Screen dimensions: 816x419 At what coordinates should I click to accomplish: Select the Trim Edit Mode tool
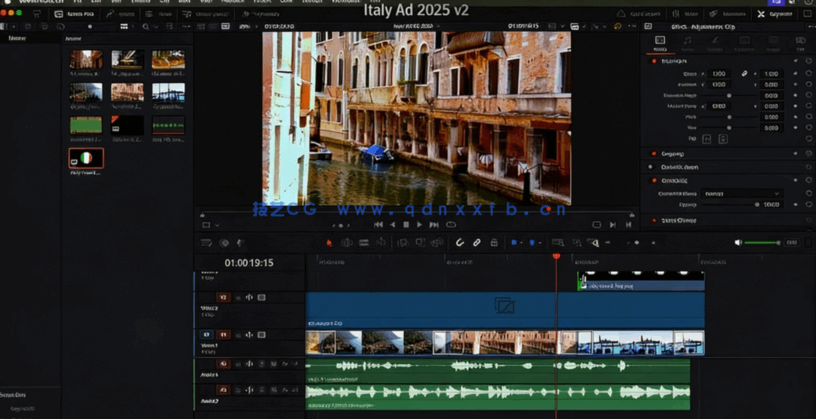(x=347, y=243)
